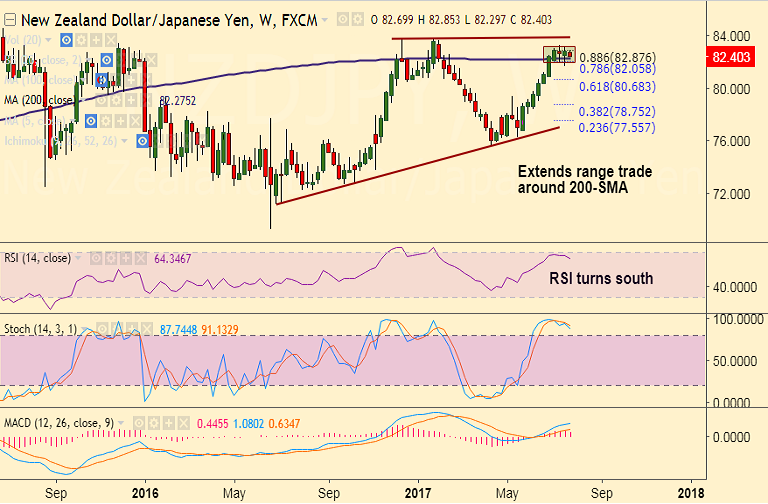The height and width of the screenshot is (504, 768).
Task: Select the 0.618(80.683) Fibonacci label
Action: (x=617, y=87)
